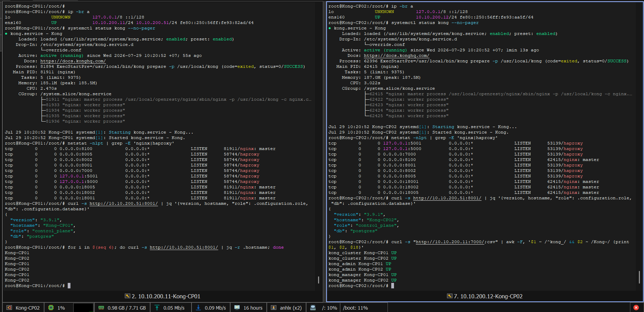Click the CPU usage chip icon
Image resolution: width=644 pixels, height=312 pixels.
point(51,308)
